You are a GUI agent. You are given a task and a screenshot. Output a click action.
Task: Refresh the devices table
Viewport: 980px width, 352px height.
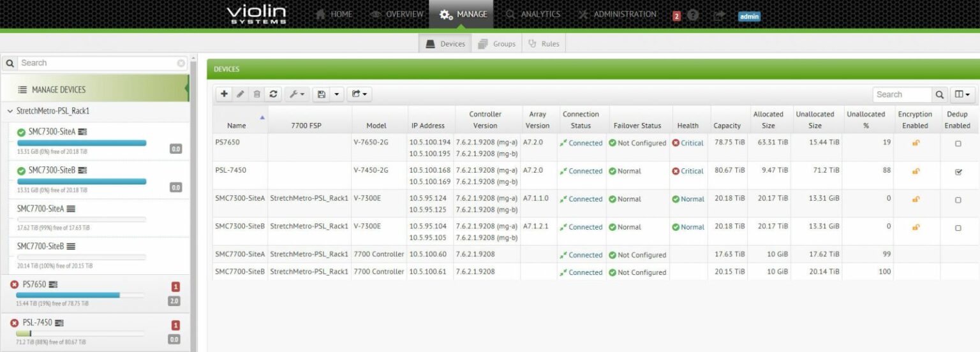point(273,94)
